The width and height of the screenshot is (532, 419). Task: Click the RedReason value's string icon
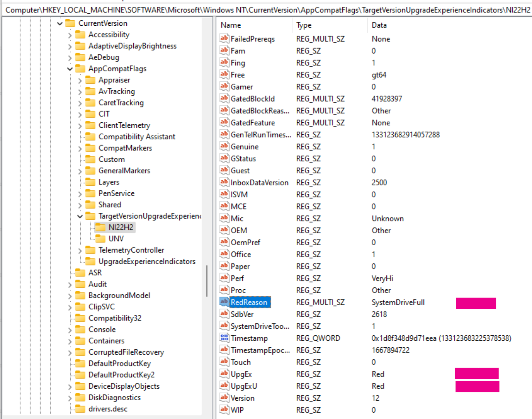[x=224, y=302]
